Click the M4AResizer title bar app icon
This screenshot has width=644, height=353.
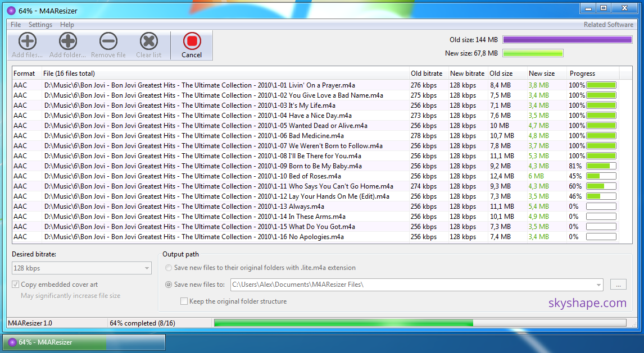coord(11,10)
